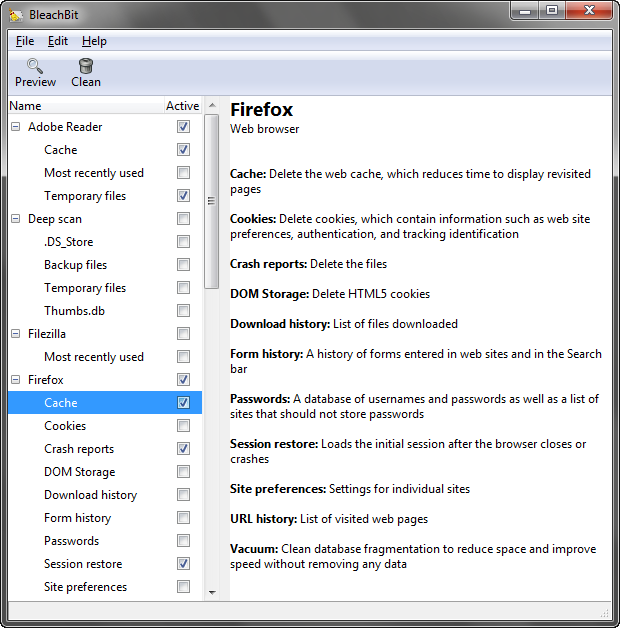Enable Deep scan Temporary files checkbox
620x628 pixels.
183,288
